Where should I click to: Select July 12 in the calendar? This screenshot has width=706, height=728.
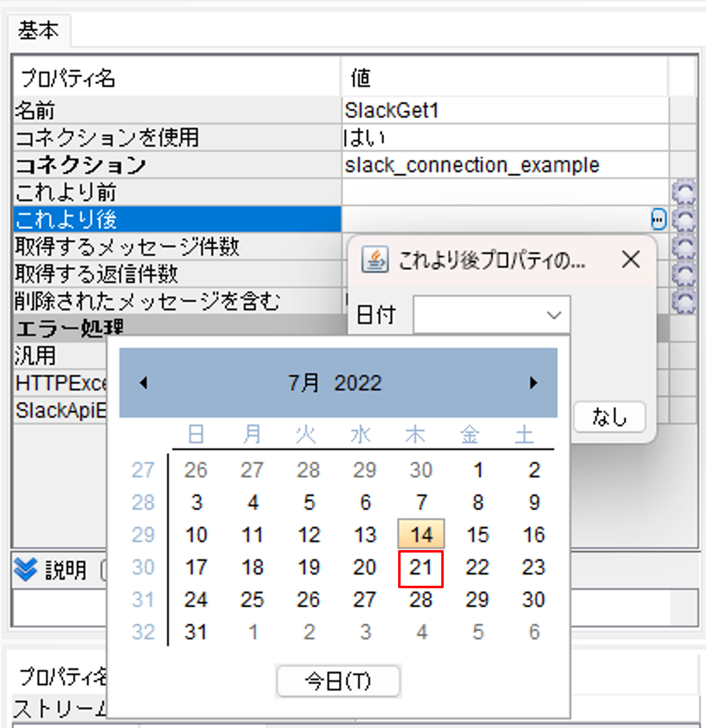pyautogui.click(x=309, y=535)
